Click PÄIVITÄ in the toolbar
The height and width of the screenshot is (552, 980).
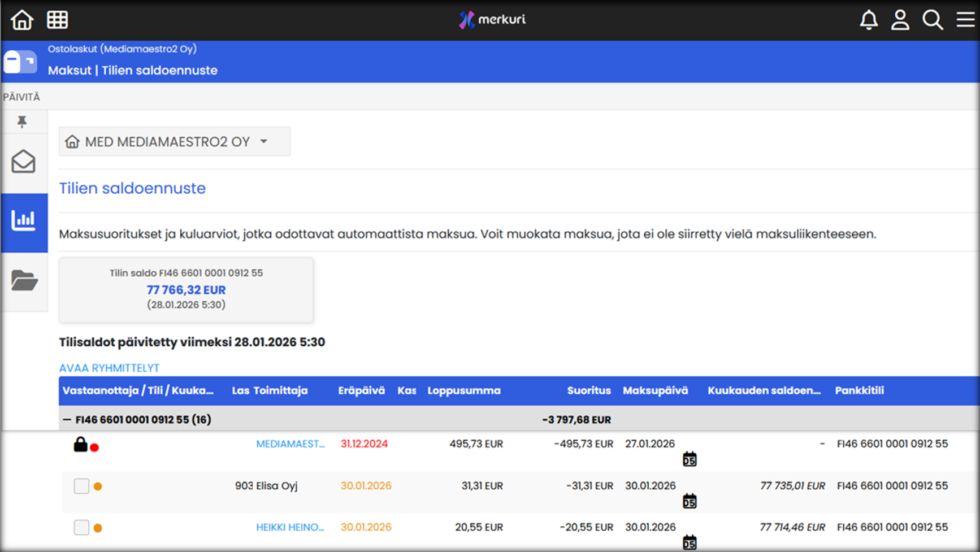pyautogui.click(x=21, y=97)
